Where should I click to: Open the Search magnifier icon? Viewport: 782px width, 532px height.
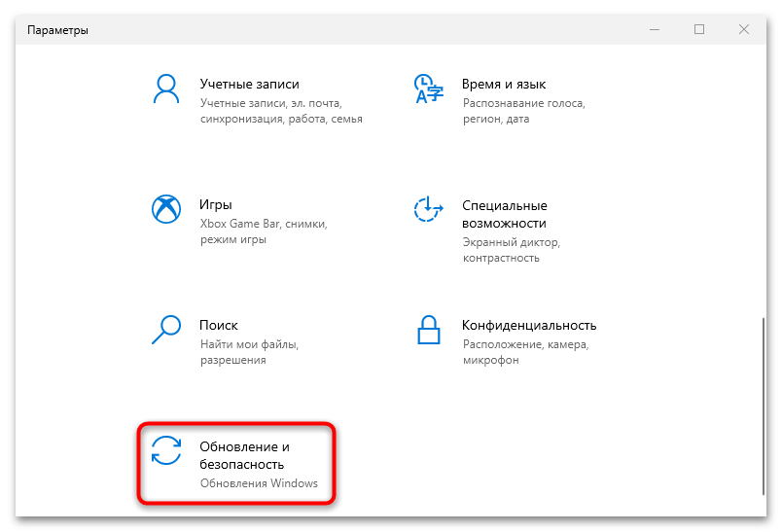[x=166, y=329]
